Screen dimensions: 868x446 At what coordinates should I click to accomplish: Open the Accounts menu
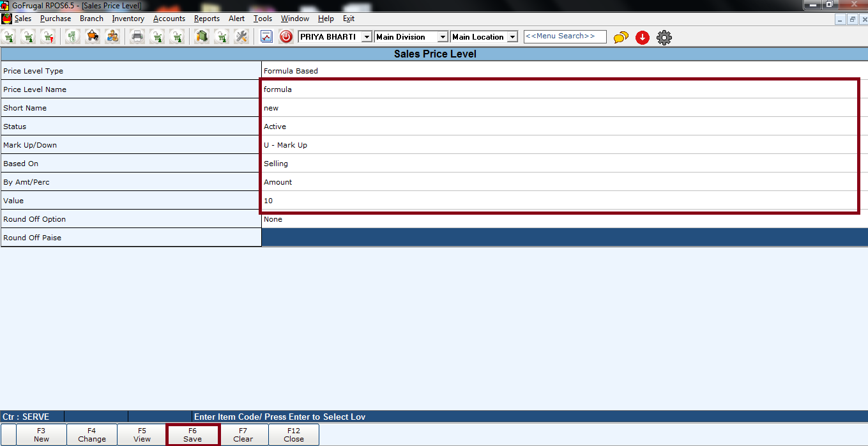[x=169, y=19]
